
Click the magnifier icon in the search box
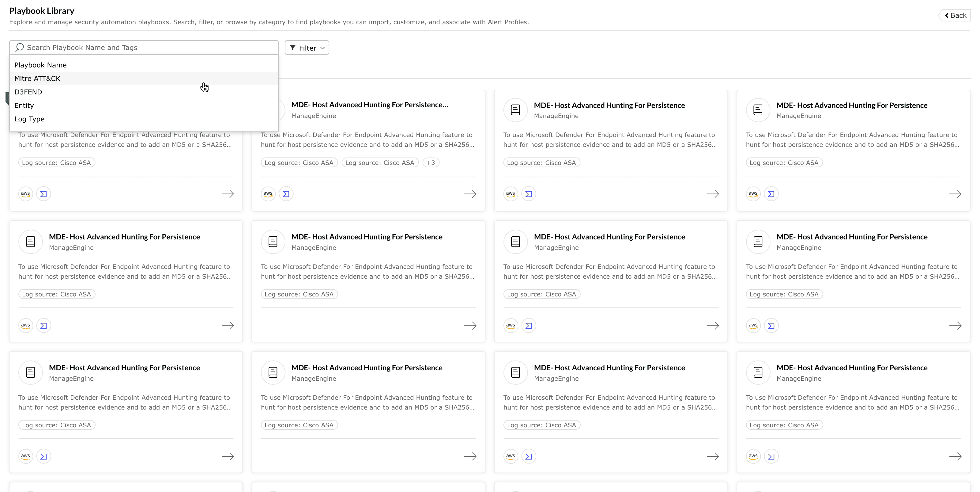(20, 47)
